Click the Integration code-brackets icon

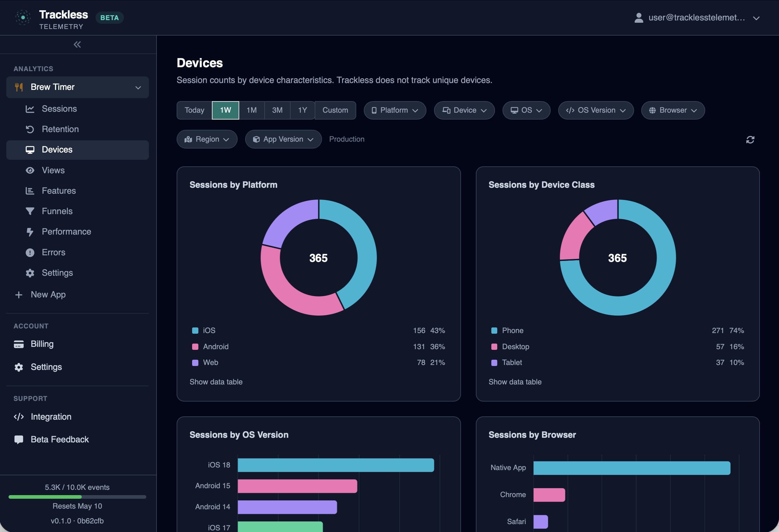point(19,417)
